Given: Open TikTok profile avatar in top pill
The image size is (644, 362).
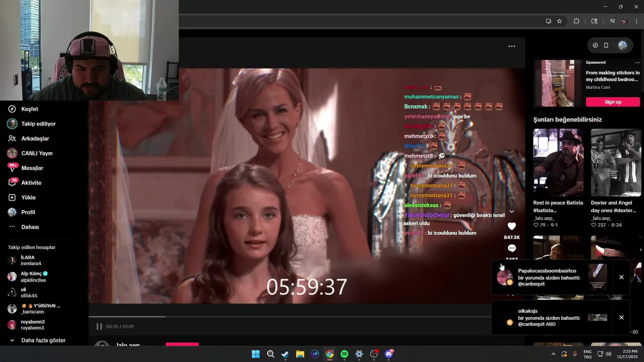Looking at the screenshot, I should point(622,45).
